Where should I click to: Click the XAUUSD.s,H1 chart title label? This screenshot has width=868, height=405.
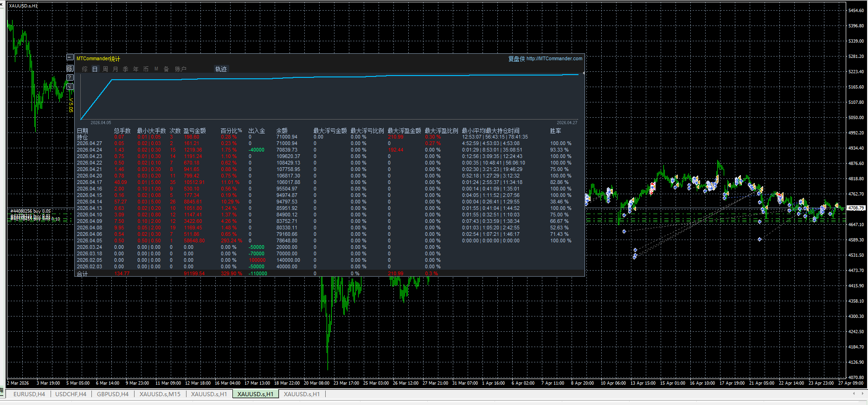click(23, 6)
